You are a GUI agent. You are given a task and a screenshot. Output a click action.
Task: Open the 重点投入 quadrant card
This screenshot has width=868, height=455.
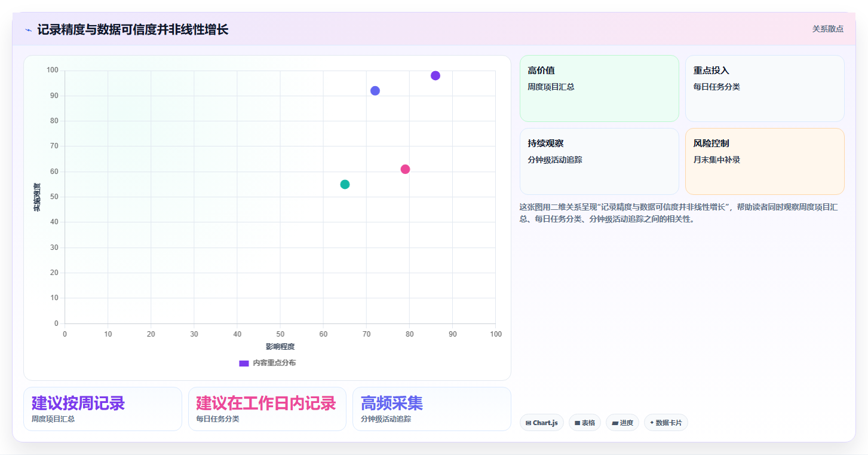765,88
